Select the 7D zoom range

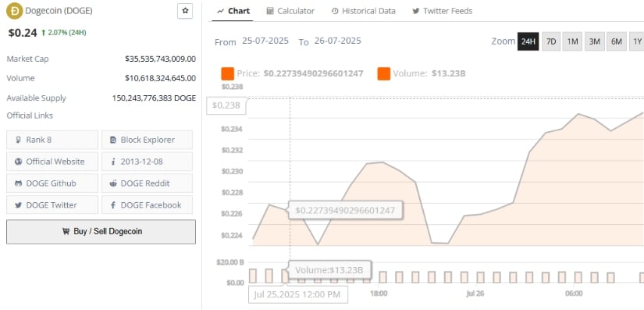pos(551,41)
